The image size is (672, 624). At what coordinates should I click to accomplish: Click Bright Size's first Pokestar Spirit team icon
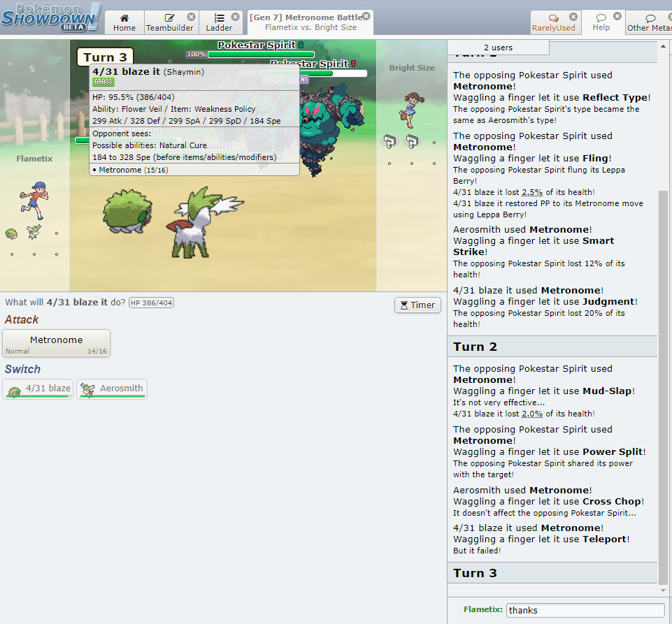[389, 141]
